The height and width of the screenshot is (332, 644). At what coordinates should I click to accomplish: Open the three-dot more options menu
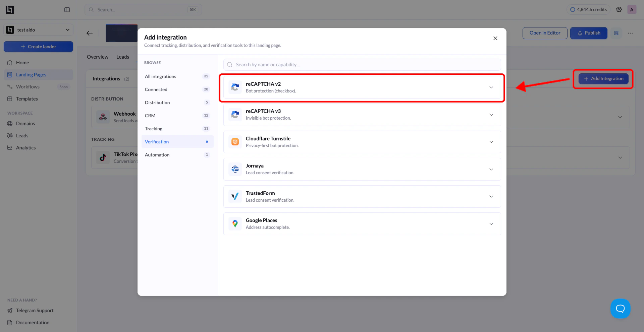click(630, 33)
